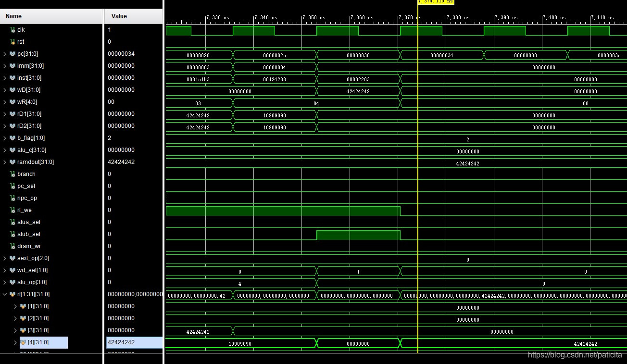Click imm waveform segment 00000004
Screen dimensions: 627x364
tap(275, 67)
